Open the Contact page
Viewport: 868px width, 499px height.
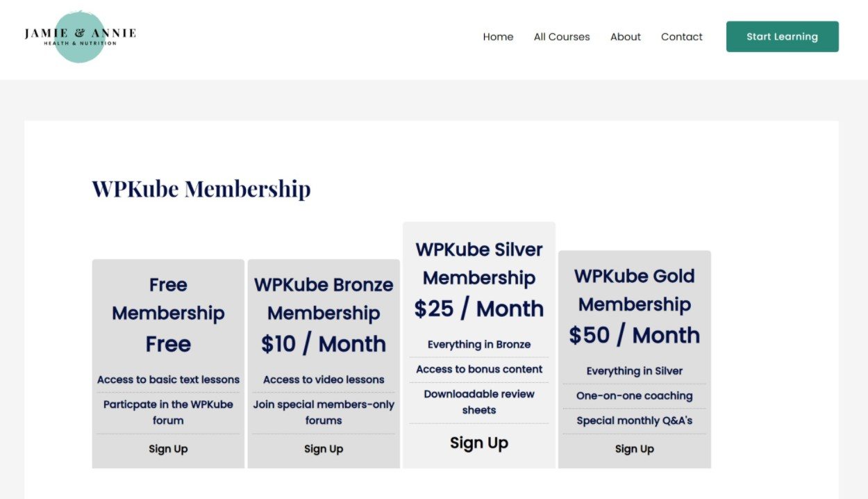[682, 37]
